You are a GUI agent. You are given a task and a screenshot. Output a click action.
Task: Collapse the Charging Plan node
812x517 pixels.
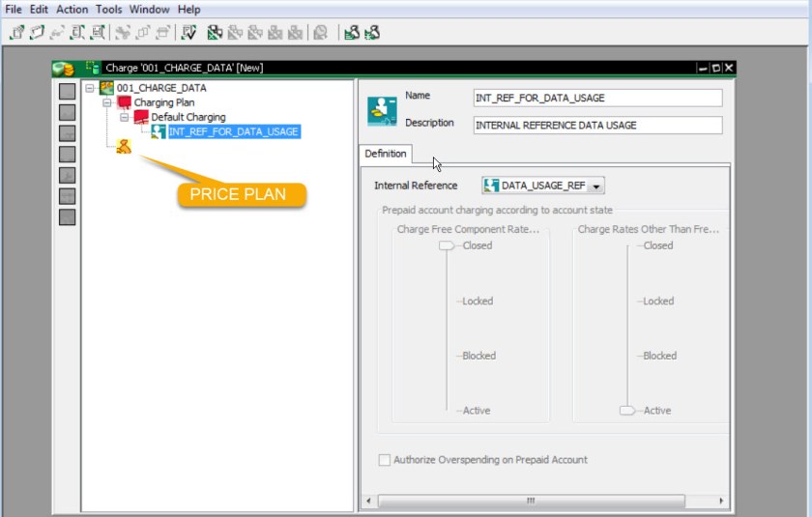click(106, 102)
